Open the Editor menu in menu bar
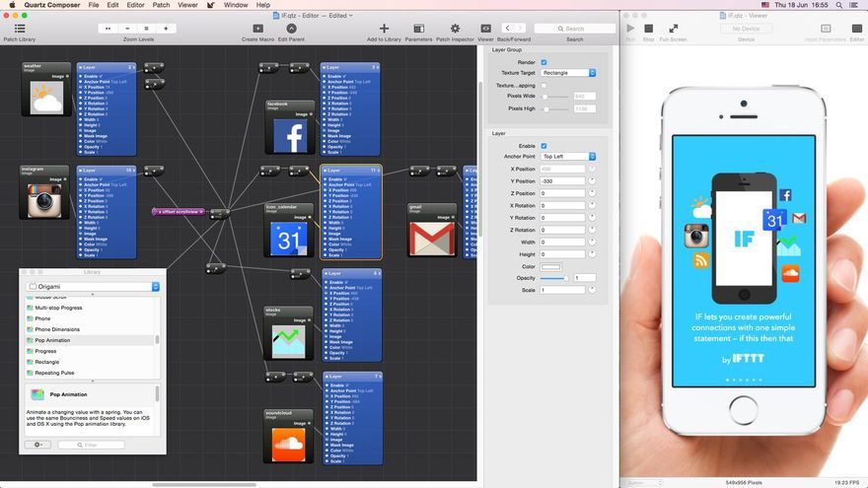Screen dimensions: 868x488 pos(136,5)
